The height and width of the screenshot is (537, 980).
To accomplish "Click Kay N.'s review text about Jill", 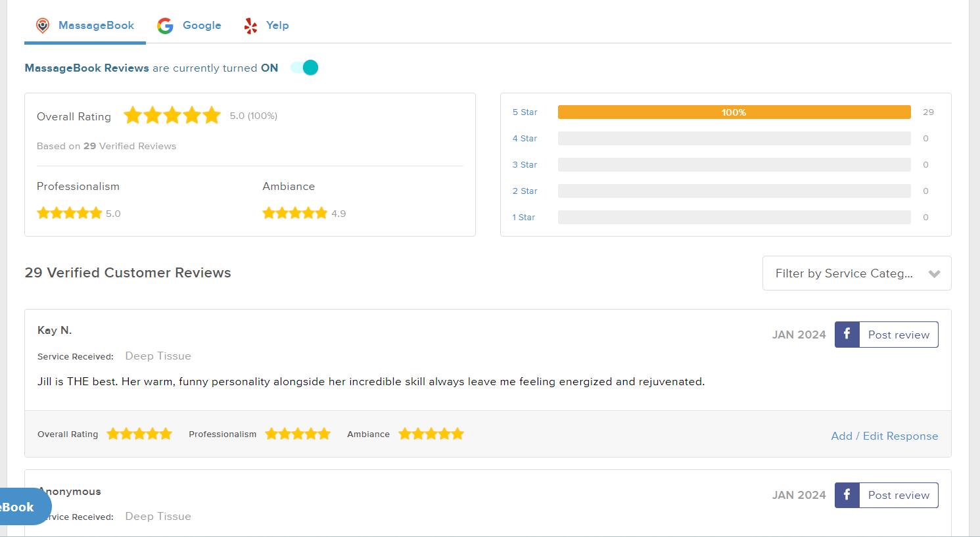I will [371, 381].
